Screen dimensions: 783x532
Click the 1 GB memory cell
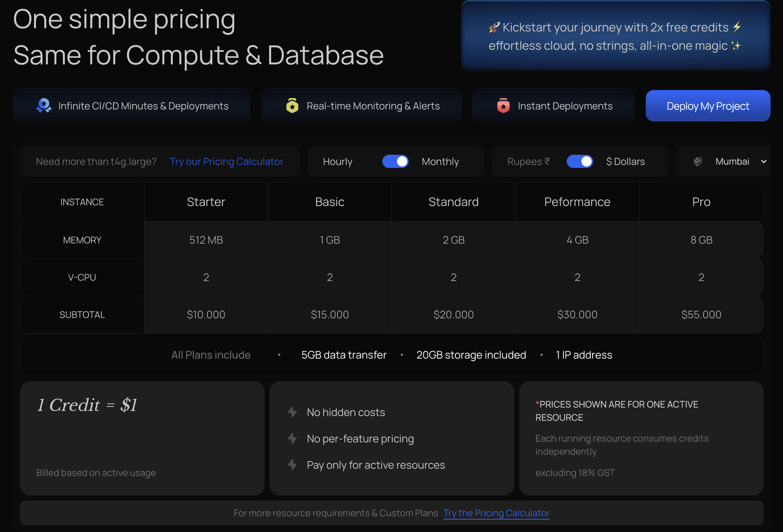click(x=330, y=240)
